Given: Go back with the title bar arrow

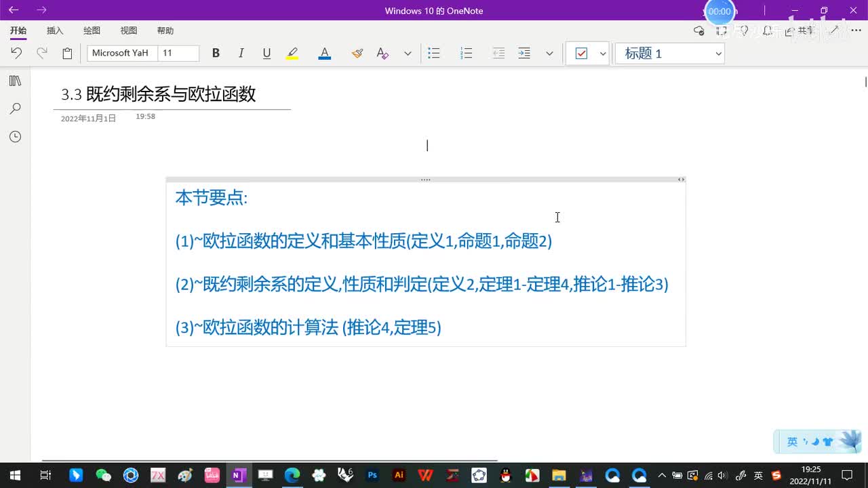Looking at the screenshot, I should click(x=14, y=10).
